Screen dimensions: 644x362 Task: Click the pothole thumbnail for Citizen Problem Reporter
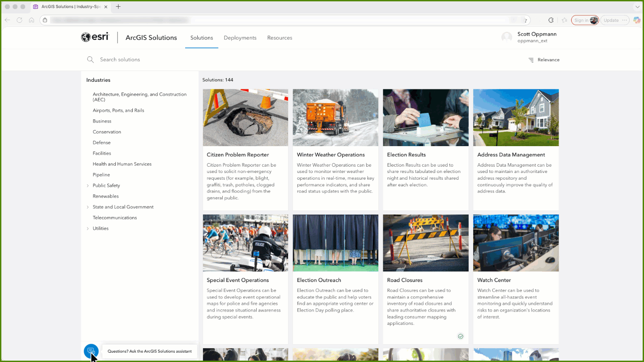246,118
